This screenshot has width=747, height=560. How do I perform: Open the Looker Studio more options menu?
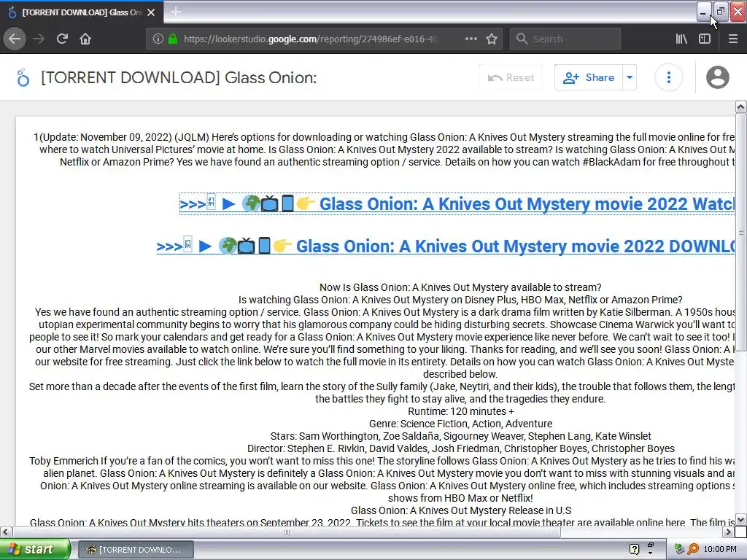coord(669,77)
